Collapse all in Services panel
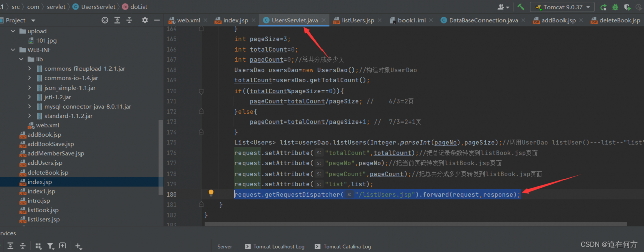This screenshot has width=644, height=252. [x=23, y=246]
